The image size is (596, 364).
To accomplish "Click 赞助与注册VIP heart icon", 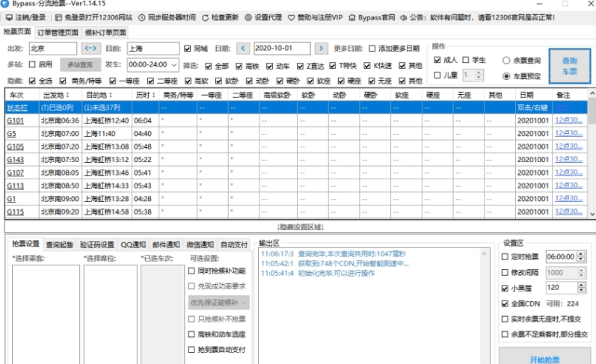I will click(291, 17).
